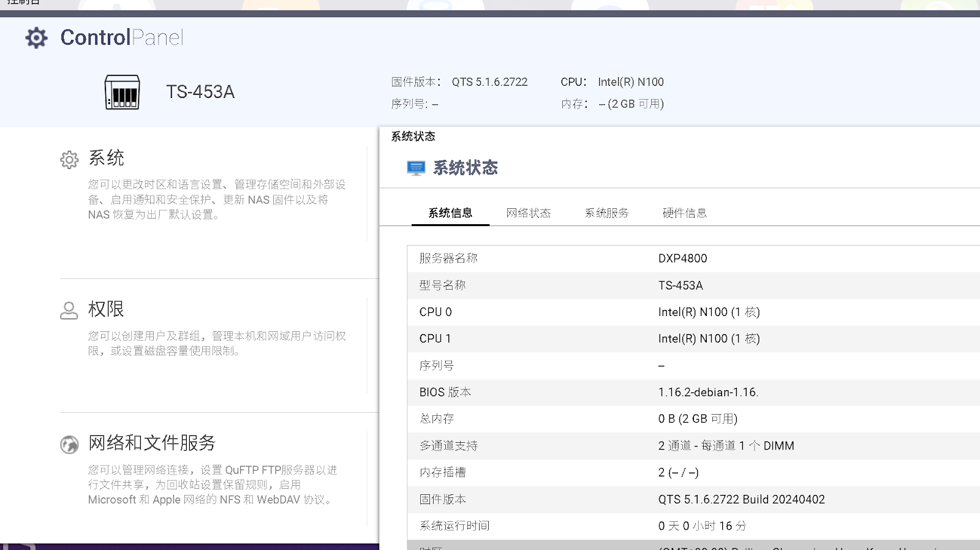The image size is (980, 550).
Task: Click the 服务器名称 row label
Action: [x=448, y=258]
